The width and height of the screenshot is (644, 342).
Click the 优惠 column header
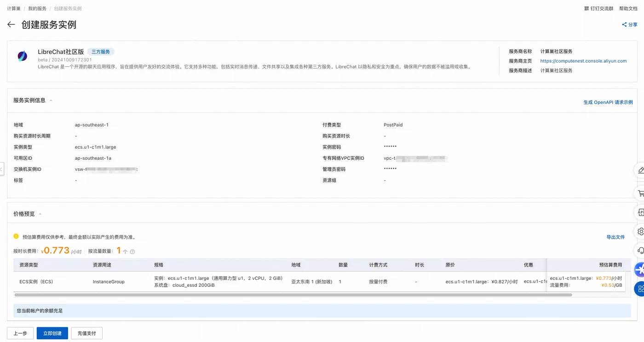pyautogui.click(x=529, y=265)
